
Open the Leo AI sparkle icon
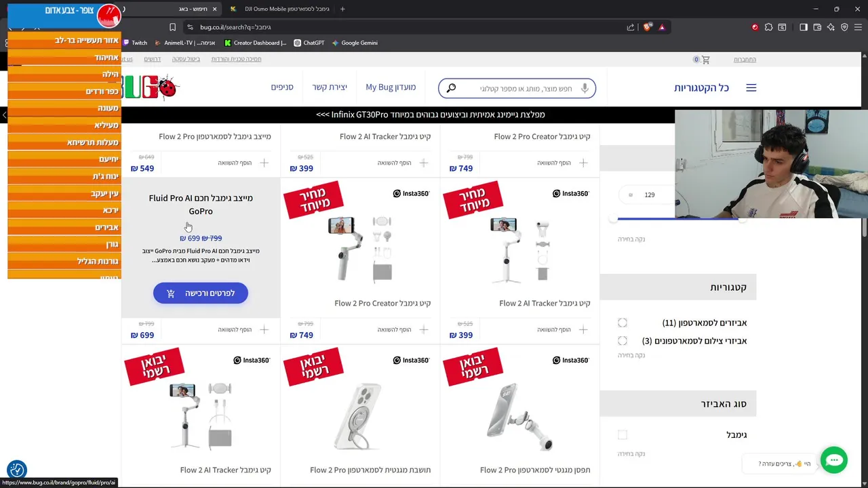point(831,27)
